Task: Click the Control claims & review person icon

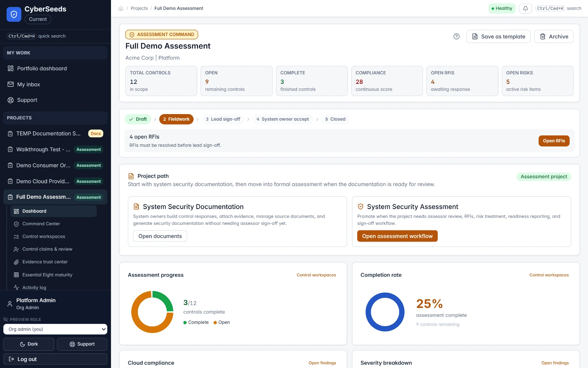Action: tap(16, 249)
